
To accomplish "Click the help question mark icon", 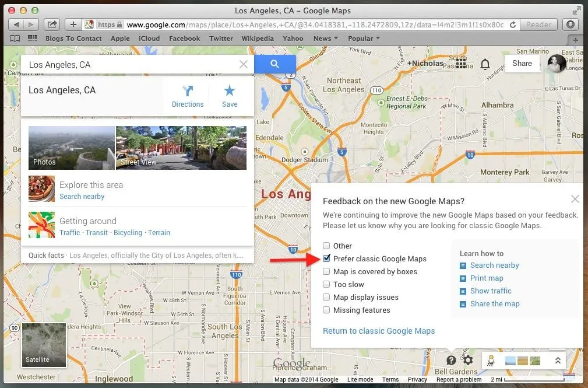I will point(451,360).
